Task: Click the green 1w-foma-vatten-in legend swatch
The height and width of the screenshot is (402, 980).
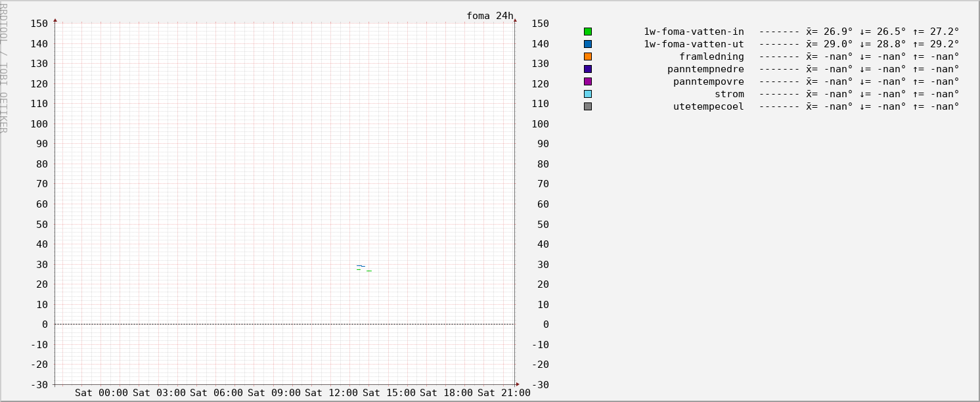Action: click(x=588, y=32)
